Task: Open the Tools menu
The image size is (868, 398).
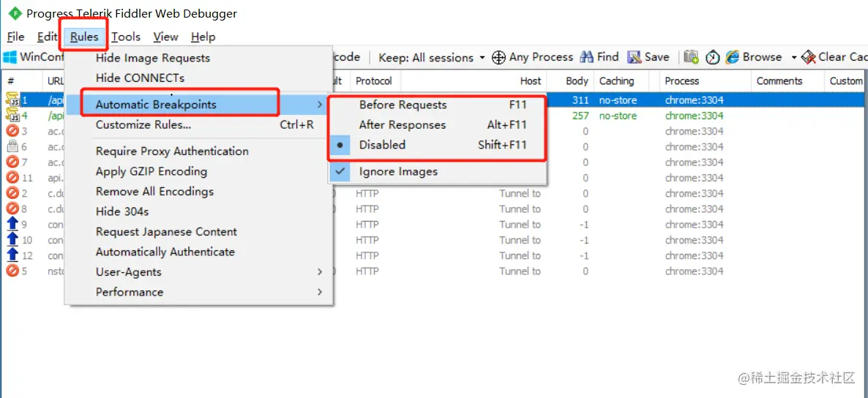Action: (x=126, y=37)
